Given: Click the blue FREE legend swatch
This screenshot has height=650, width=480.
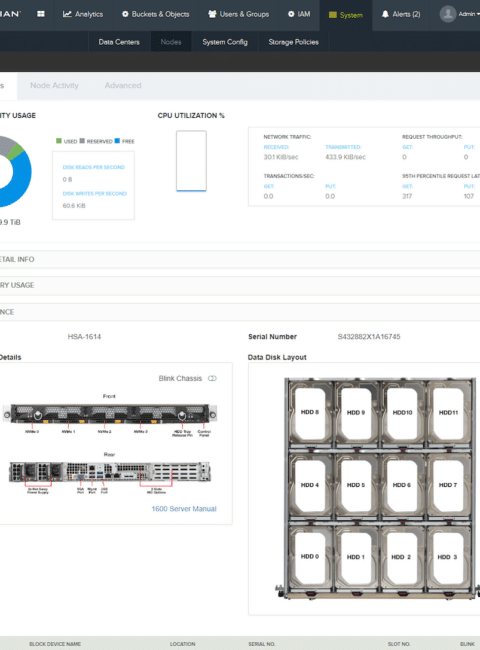Looking at the screenshot, I should 117,141.
